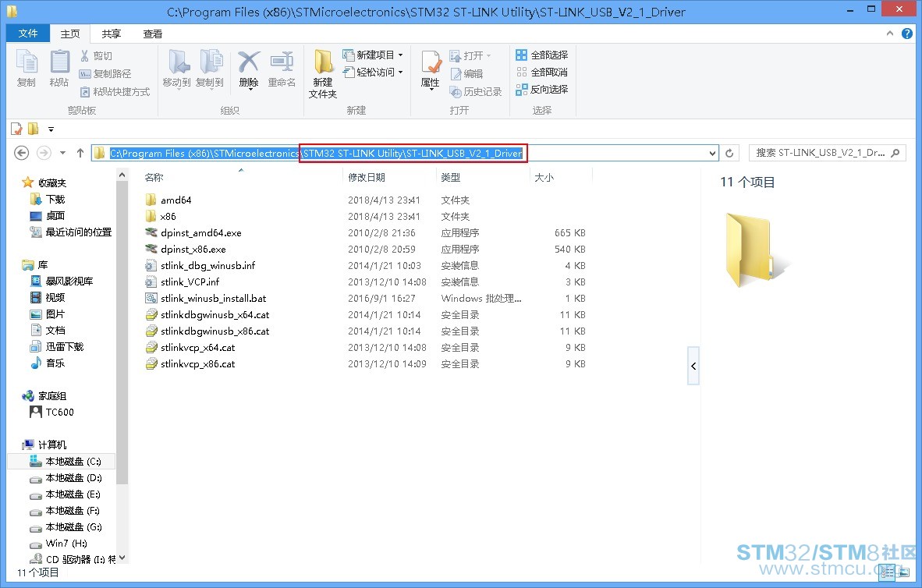The width and height of the screenshot is (922, 588).
Task: Select dpinst_x86.exe file
Action: click(x=193, y=250)
